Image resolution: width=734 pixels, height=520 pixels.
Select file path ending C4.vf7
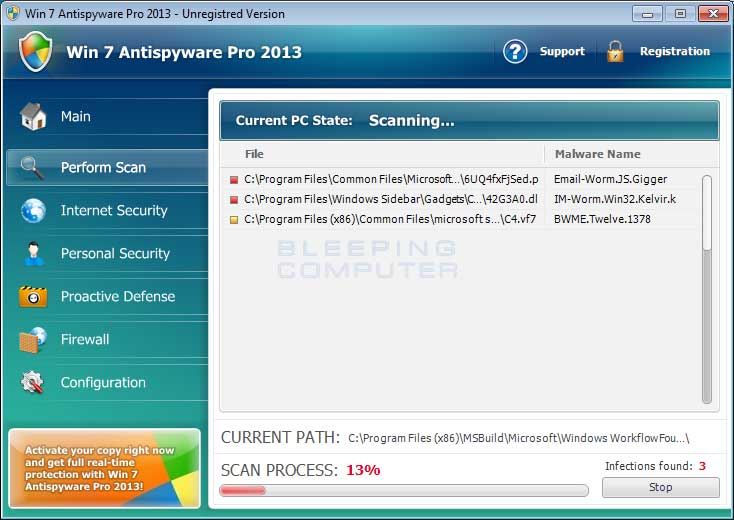pyautogui.click(x=390, y=219)
